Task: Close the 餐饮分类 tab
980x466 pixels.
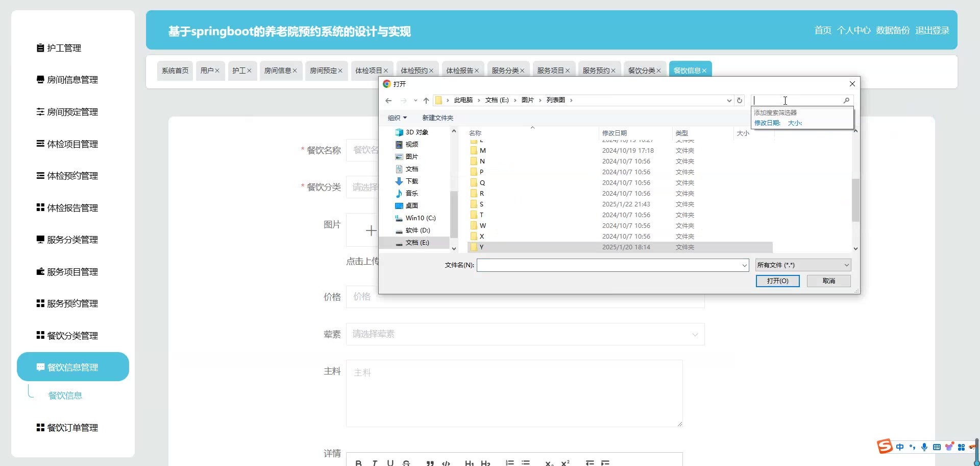Action: click(x=658, y=71)
